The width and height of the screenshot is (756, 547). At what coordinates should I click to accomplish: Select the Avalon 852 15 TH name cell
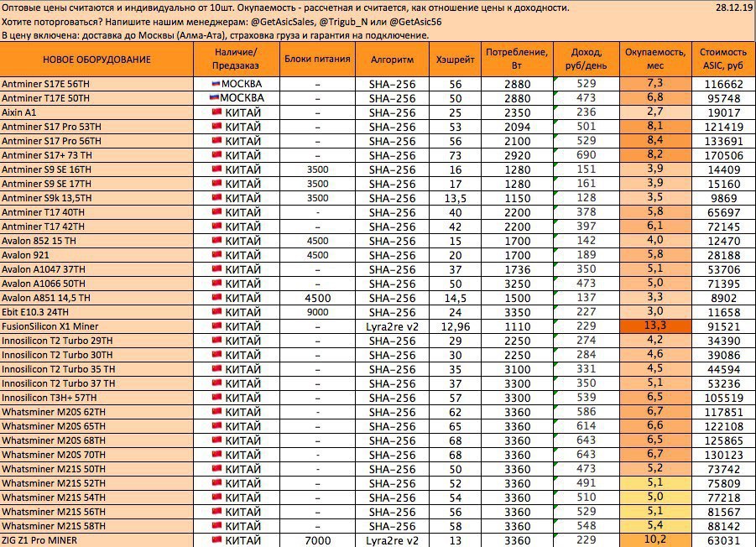pyautogui.click(x=96, y=241)
